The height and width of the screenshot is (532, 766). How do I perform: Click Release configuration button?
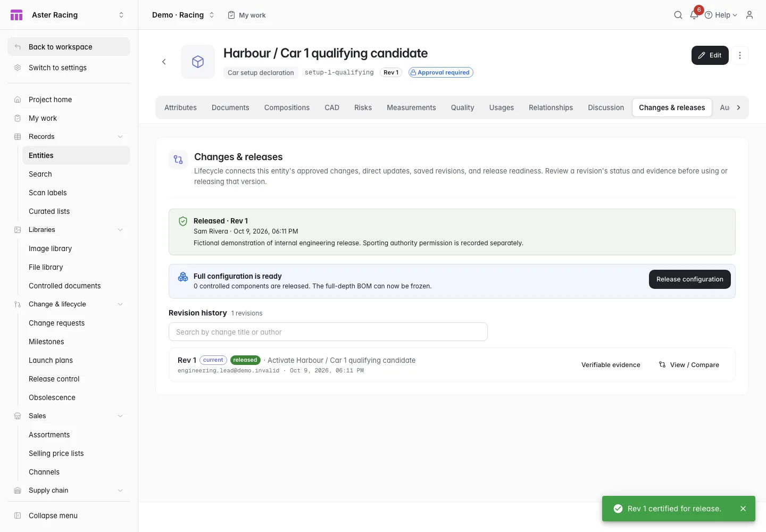(689, 279)
